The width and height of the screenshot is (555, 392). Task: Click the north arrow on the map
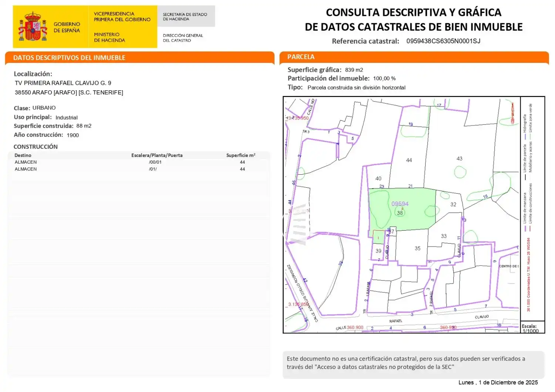click(513, 113)
